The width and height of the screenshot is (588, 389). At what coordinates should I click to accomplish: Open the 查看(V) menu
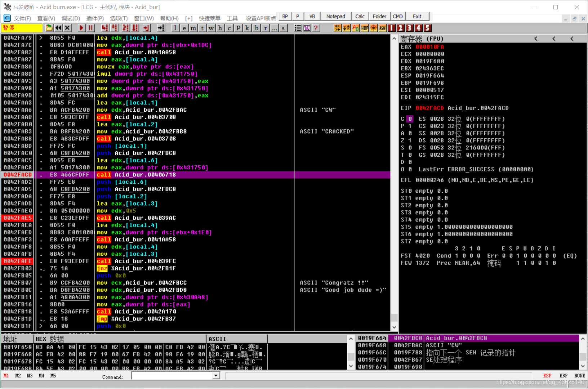46,18
